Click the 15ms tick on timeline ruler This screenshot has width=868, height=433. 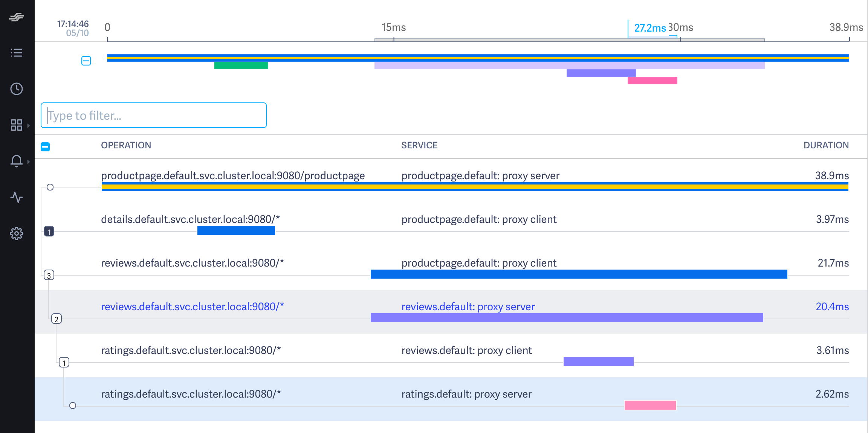pyautogui.click(x=394, y=27)
